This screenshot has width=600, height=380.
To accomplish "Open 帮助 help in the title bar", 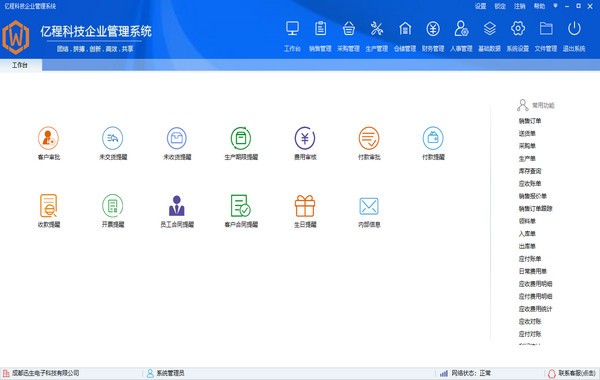I will click(539, 6).
